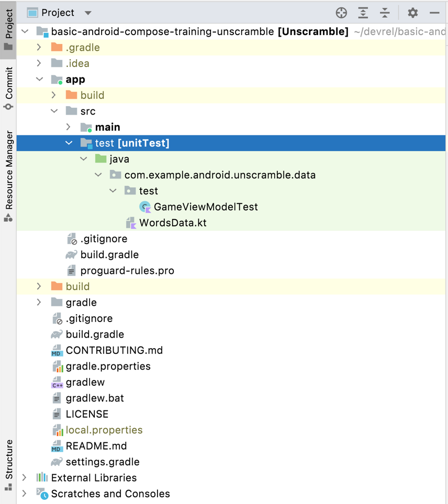Open the Project view dropdown
This screenshot has height=504, width=448.
pyautogui.click(x=88, y=13)
